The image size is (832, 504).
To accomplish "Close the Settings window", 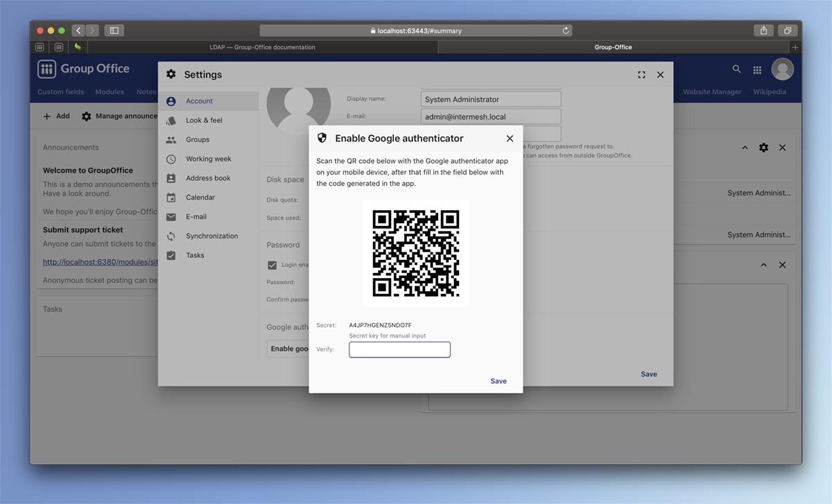I will (x=660, y=75).
